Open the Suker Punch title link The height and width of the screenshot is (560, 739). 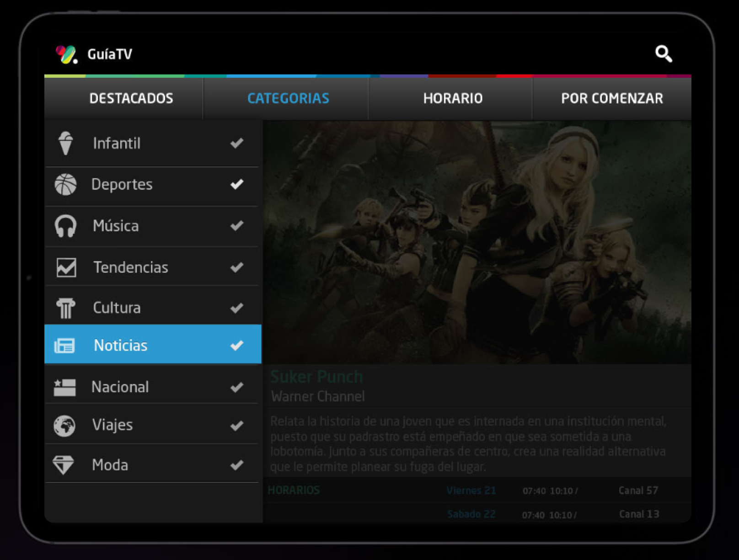pyautogui.click(x=316, y=377)
